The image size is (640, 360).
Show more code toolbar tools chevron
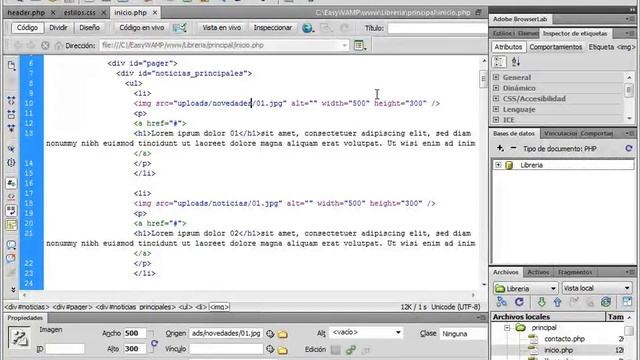13,289
